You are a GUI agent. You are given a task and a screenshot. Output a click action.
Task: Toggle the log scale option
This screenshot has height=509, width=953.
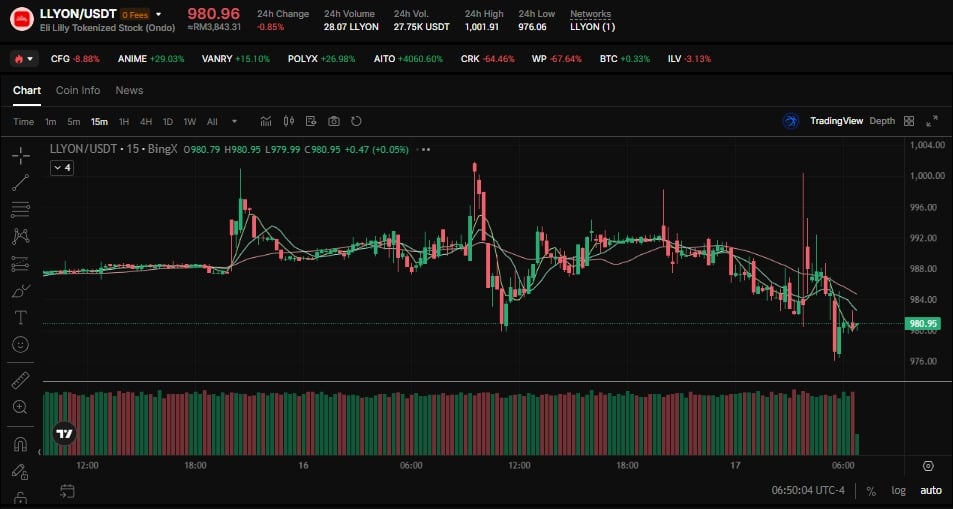[x=898, y=491]
